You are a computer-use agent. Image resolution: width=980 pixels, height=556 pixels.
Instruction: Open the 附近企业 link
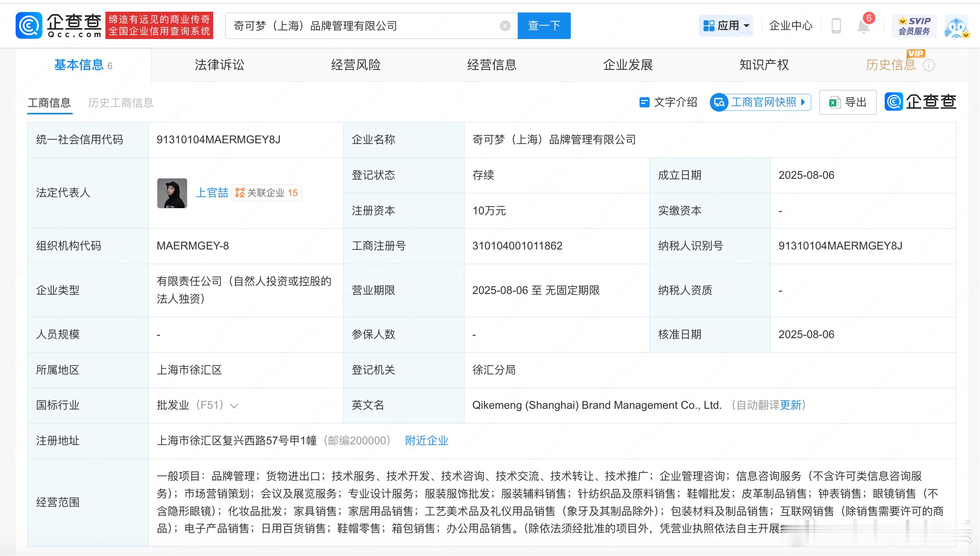tap(427, 441)
